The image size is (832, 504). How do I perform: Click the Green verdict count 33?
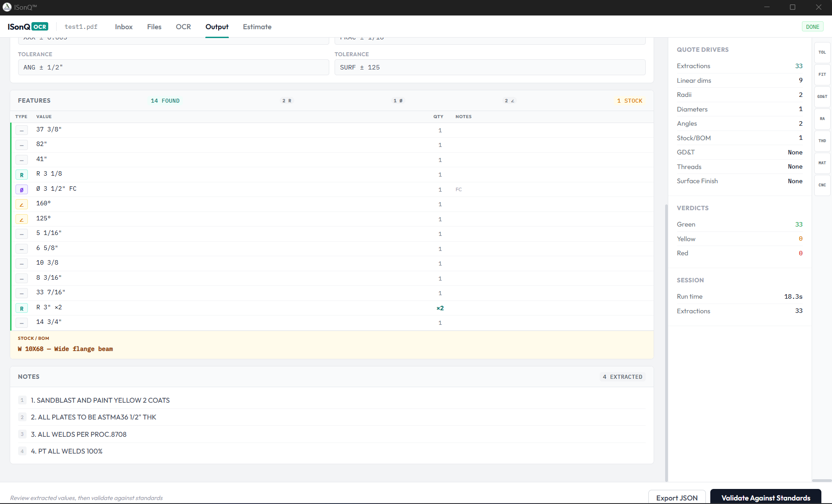[799, 224]
